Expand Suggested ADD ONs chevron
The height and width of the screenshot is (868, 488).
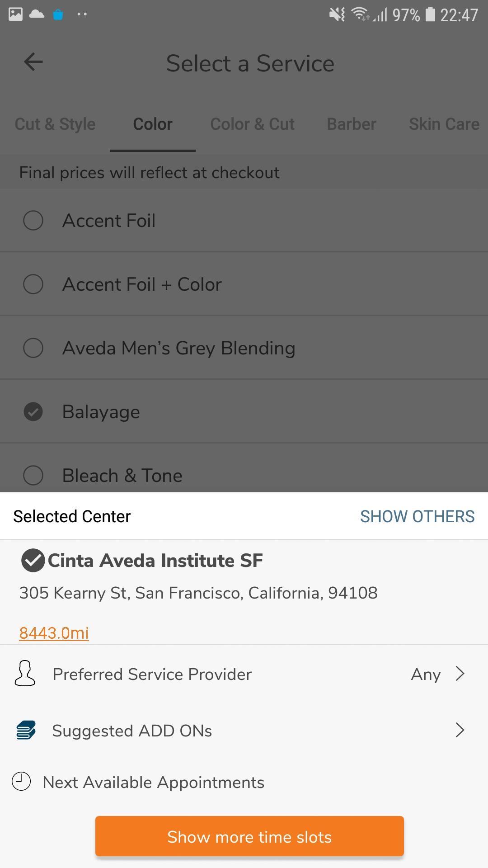click(460, 730)
